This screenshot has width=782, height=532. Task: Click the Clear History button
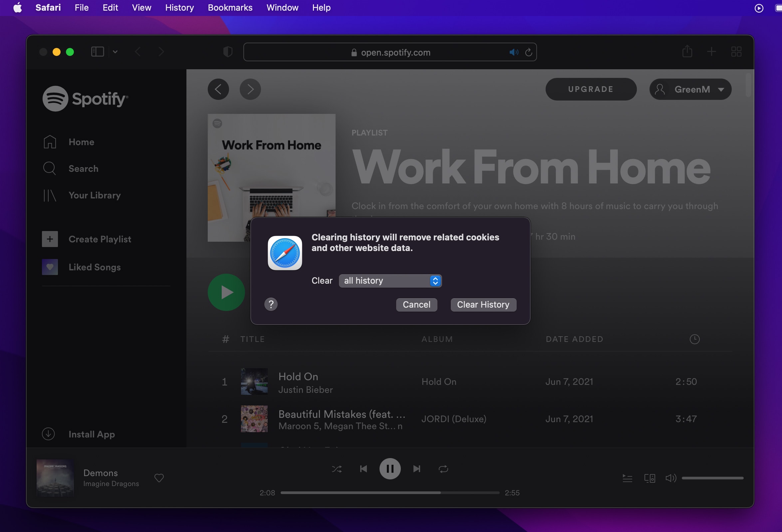pyautogui.click(x=483, y=305)
